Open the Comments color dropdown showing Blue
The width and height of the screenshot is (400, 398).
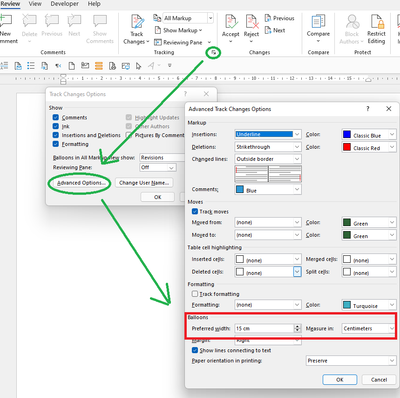tap(268, 189)
